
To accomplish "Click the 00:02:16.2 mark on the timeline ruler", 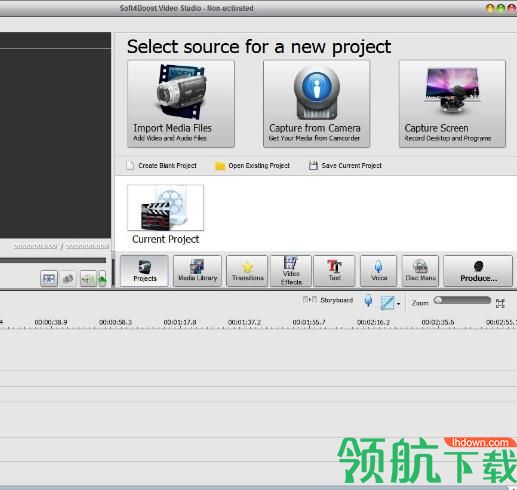I will pos(373,322).
